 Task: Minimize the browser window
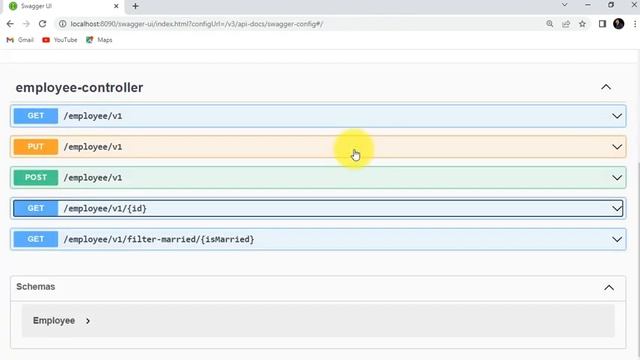pyautogui.click(x=588, y=5)
